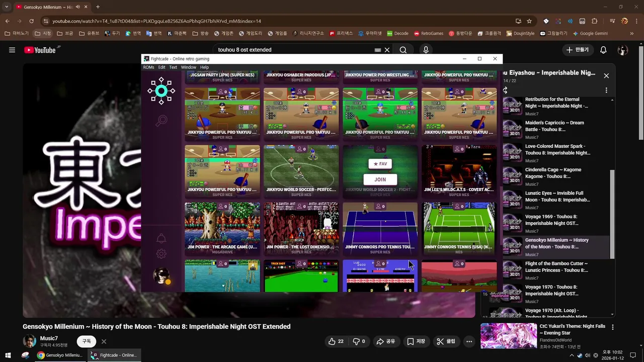The image size is (644, 362).
Task: Go back in Chrome
Action: (x=7, y=21)
